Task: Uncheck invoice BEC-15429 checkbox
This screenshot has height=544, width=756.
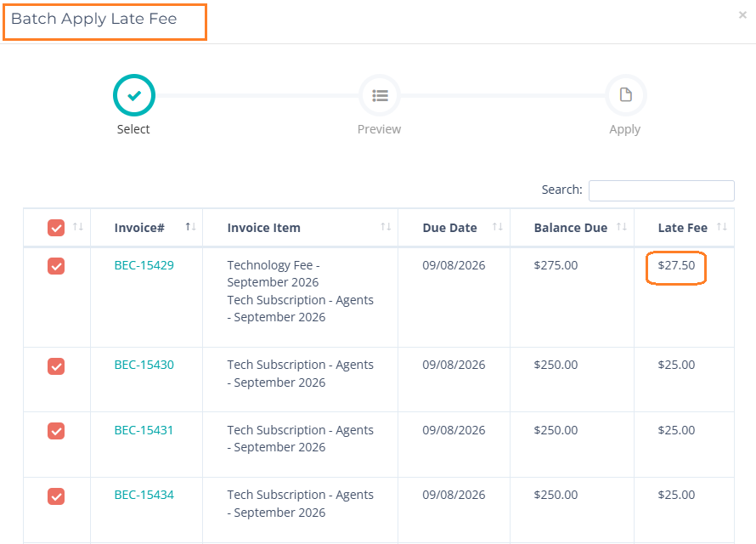Action: (x=56, y=266)
